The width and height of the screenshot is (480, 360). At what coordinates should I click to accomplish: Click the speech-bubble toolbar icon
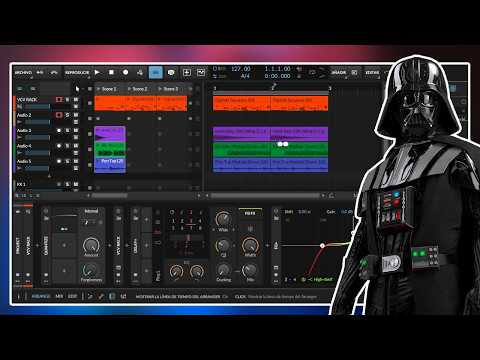tap(171, 72)
